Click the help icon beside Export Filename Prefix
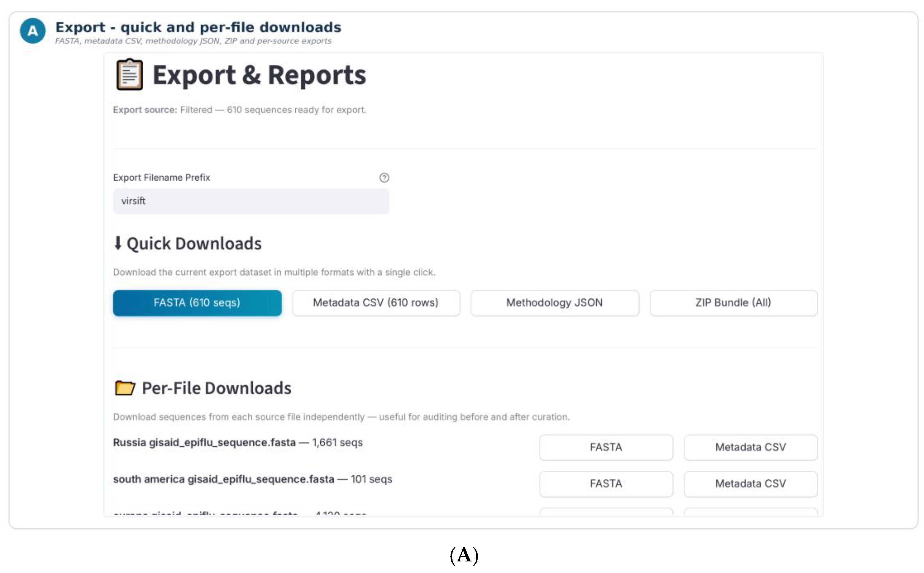The height and width of the screenshot is (573, 924). (384, 177)
